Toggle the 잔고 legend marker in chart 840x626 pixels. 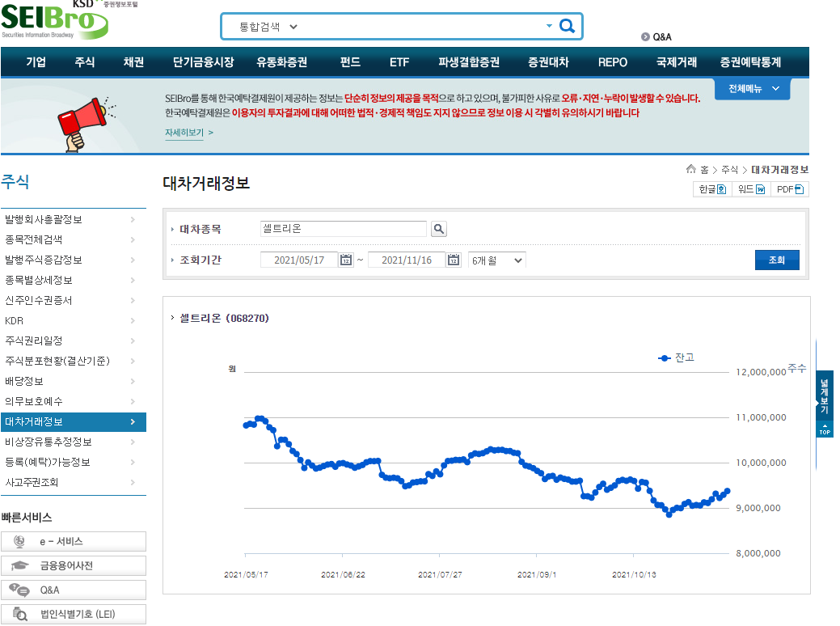click(x=665, y=358)
